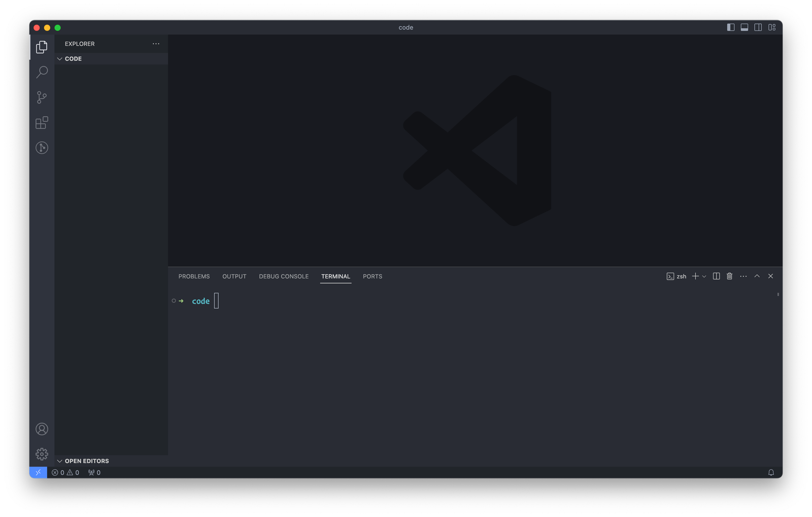This screenshot has height=517, width=812.
Task: Open the terminal launch profile dropdown arrow
Action: (703, 276)
